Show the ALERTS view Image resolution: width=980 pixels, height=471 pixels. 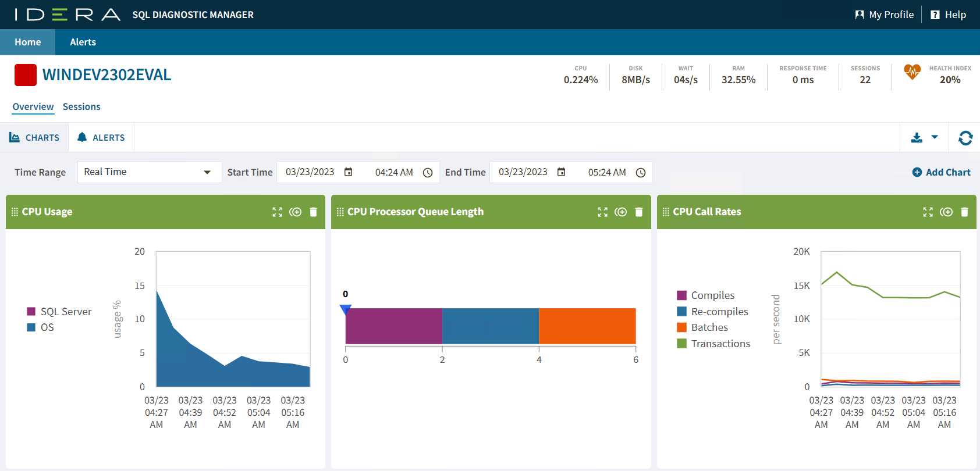pyautogui.click(x=101, y=138)
